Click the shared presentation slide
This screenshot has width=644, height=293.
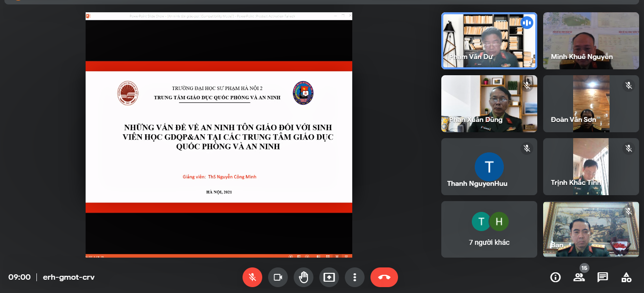tap(219, 138)
